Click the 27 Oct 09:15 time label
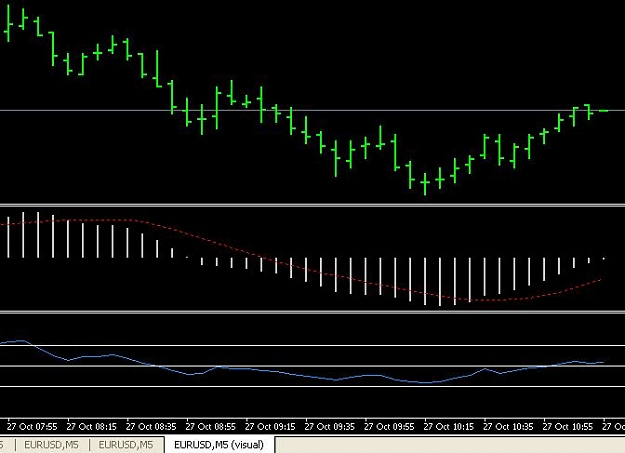This screenshot has height=453, width=625. 270,427
